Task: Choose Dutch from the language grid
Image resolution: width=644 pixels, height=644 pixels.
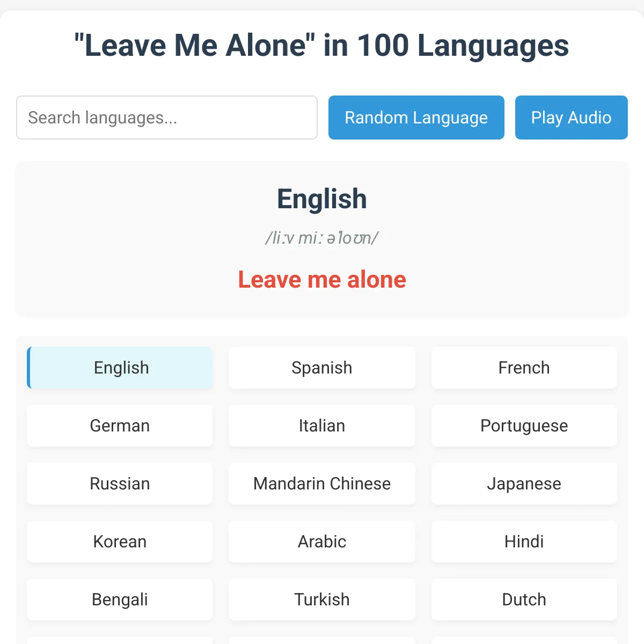Action: click(524, 599)
